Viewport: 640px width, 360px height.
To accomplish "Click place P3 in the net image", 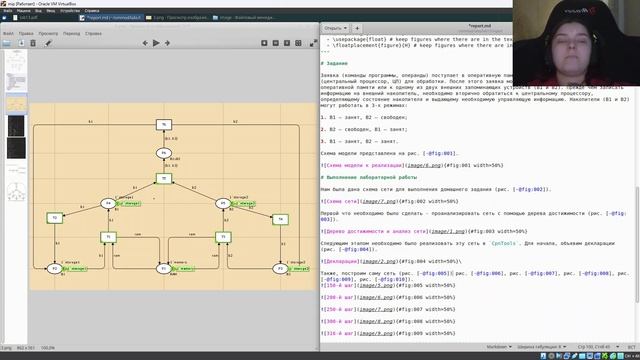I will (280, 269).
